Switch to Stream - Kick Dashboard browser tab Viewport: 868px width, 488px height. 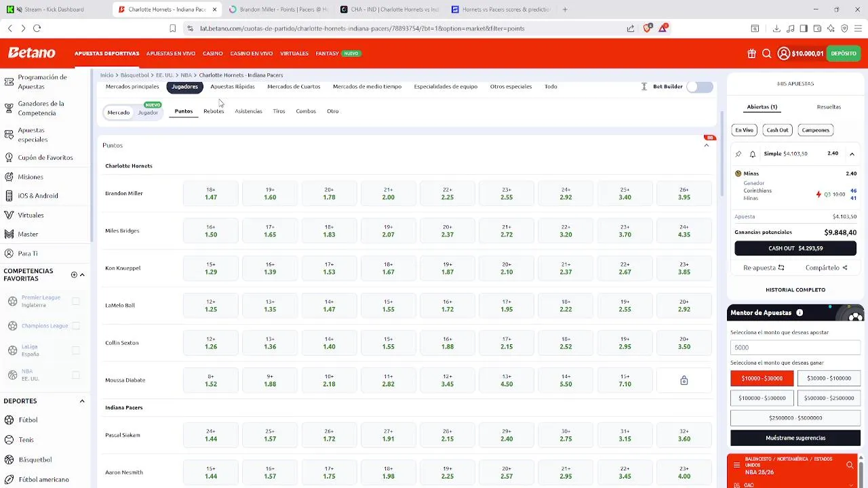coord(54,9)
